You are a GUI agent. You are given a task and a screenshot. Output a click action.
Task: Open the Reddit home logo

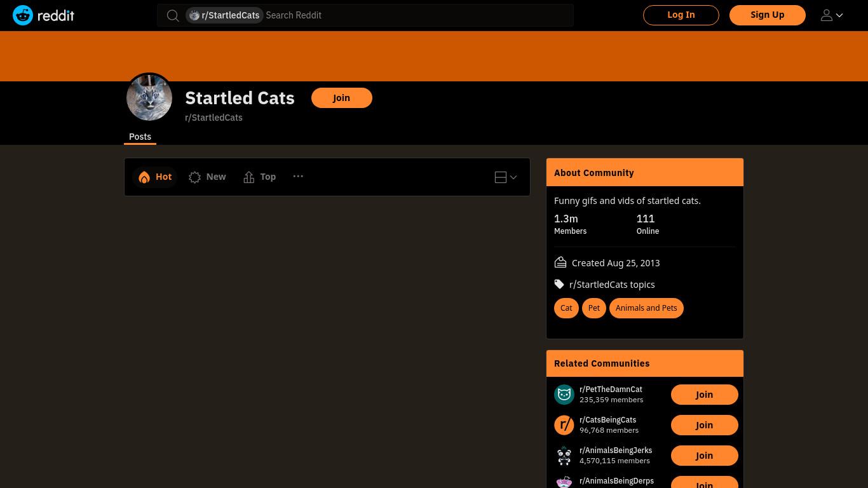43,15
